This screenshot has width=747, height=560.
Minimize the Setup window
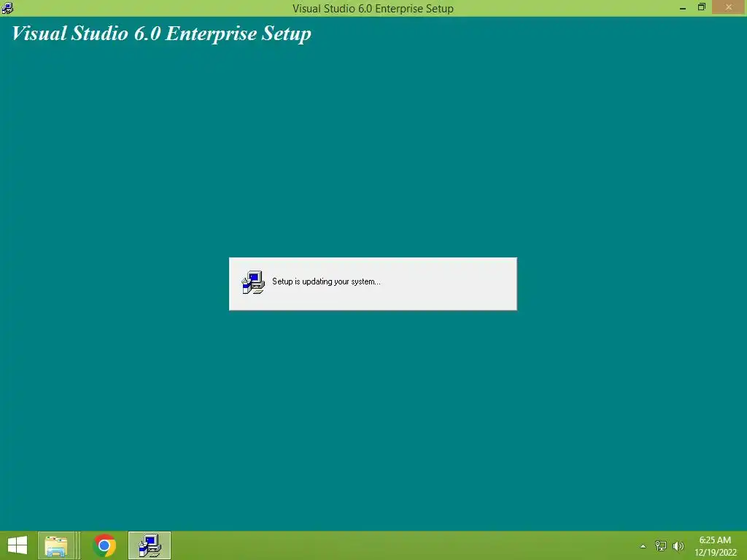[x=683, y=7]
